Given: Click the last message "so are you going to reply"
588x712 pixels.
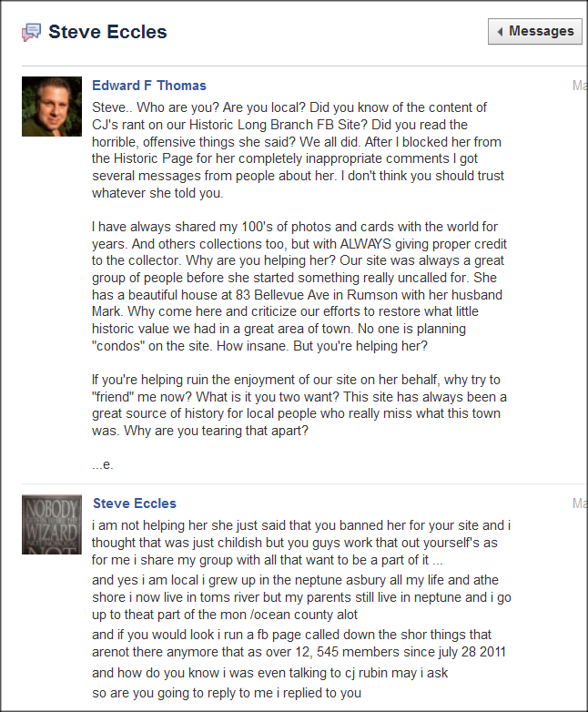Looking at the screenshot, I should [x=228, y=693].
